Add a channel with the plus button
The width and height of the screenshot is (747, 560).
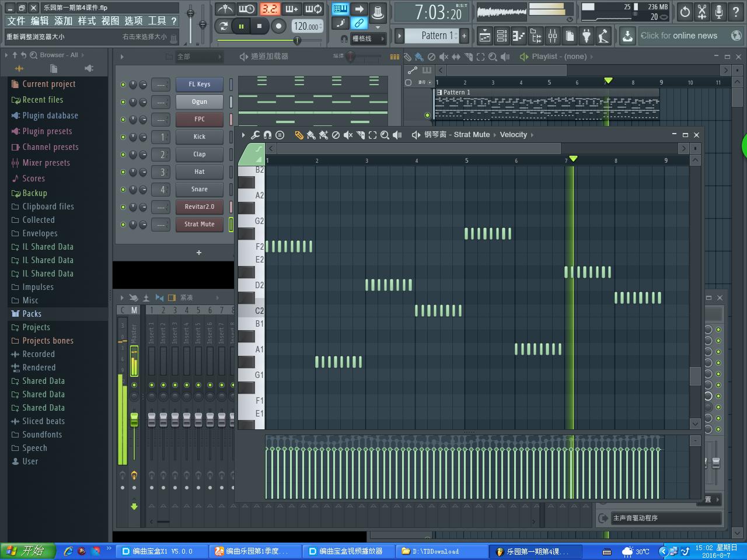[x=199, y=253]
